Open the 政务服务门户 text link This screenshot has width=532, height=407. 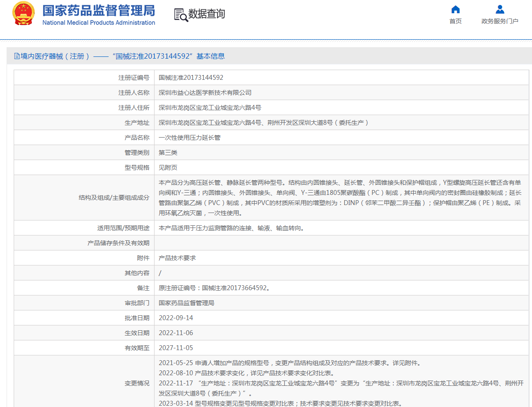click(x=500, y=21)
